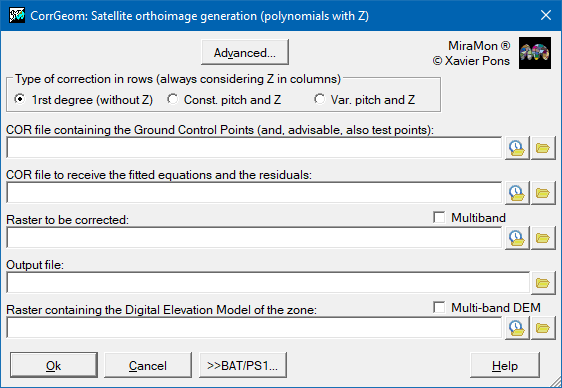
Task: Click the >>BAT/PS1... button
Action: pyautogui.click(x=243, y=365)
